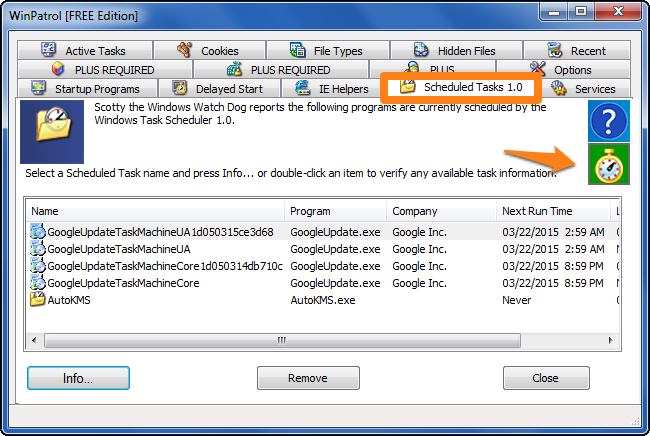Click the Remove button
Image resolution: width=650 pixels, height=436 pixels.
tap(308, 378)
